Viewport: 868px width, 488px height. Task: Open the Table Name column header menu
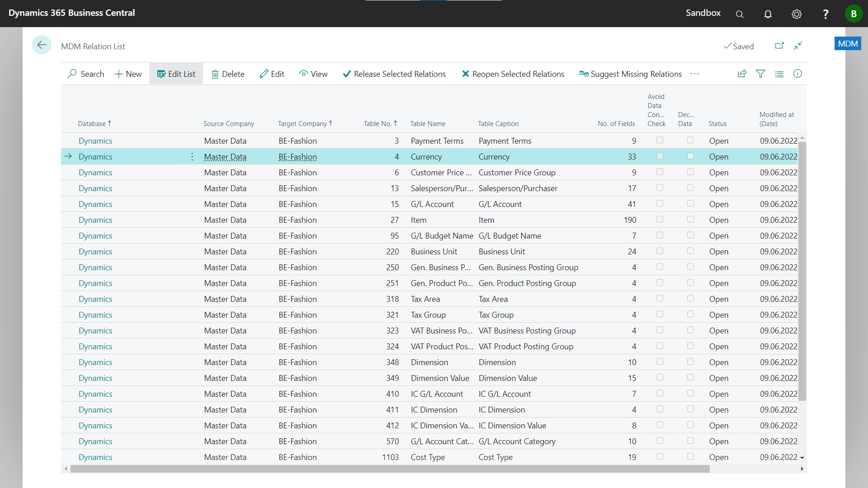[428, 123]
